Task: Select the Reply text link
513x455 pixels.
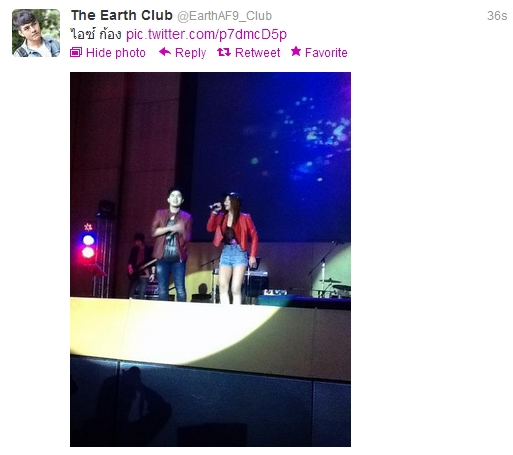Action: 190,53
